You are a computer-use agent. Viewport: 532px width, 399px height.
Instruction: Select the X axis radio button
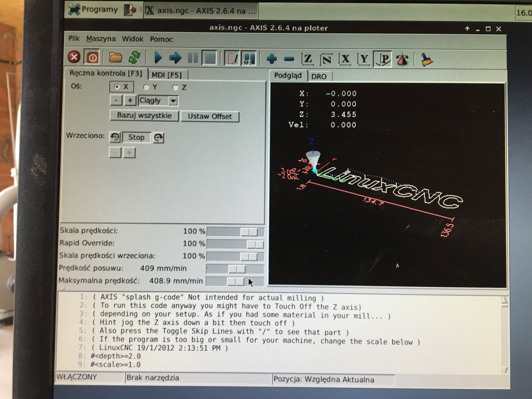[122, 87]
